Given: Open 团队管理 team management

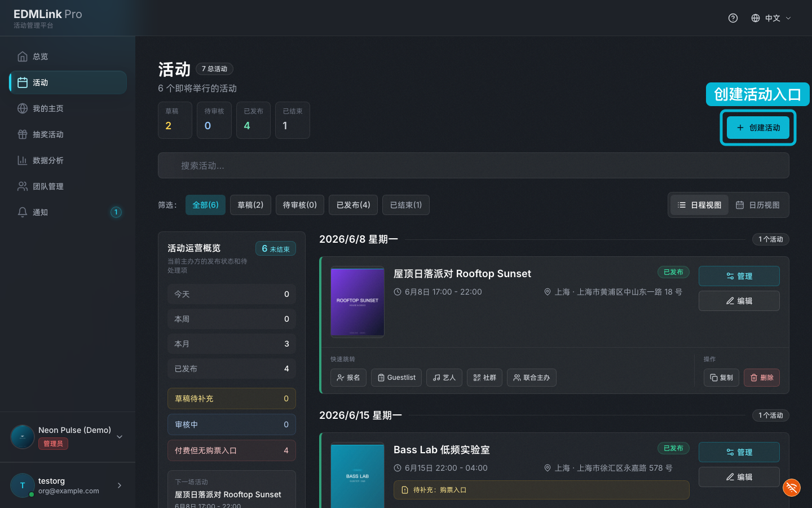Looking at the screenshot, I should click(x=68, y=186).
